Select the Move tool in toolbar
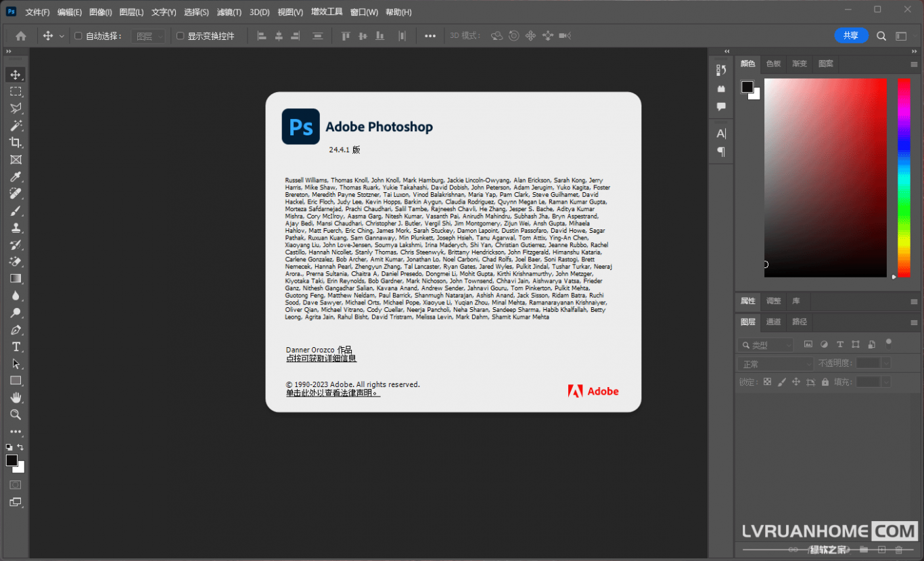The height and width of the screenshot is (561, 924). pyautogui.click(x=16, y=74)
